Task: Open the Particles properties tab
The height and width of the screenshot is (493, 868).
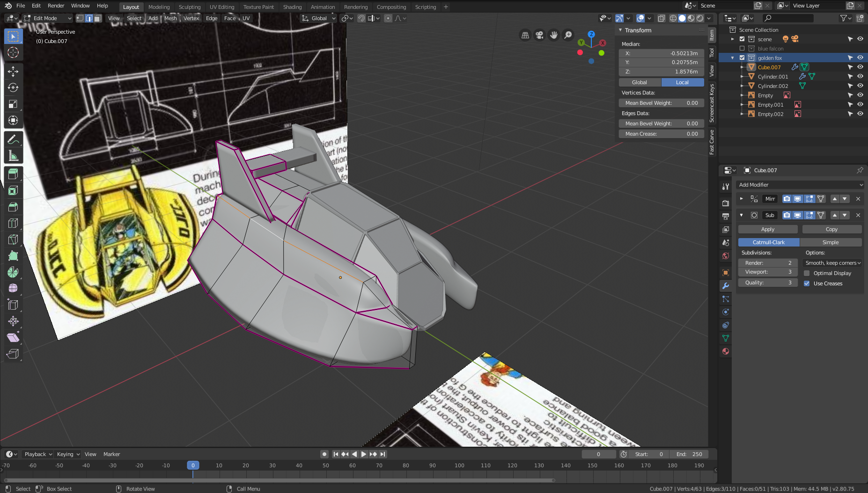Action: pyautogui.click(x=726, y=298)
